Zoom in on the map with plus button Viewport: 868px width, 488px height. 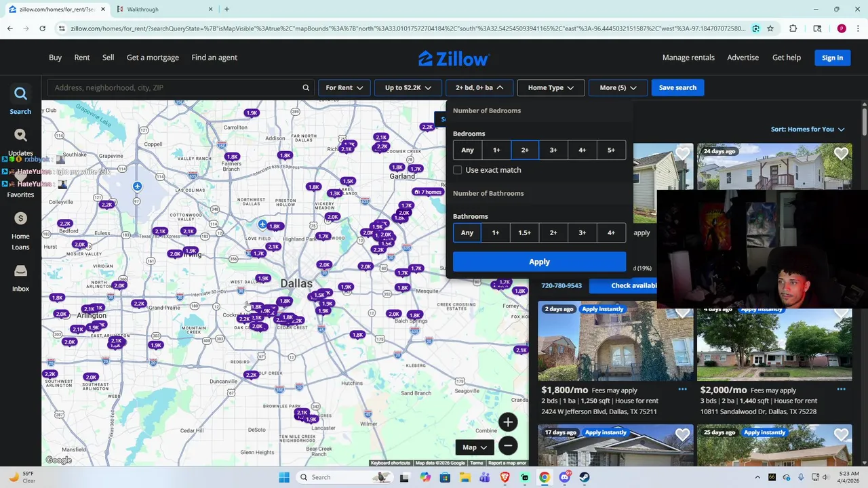coord(508,422)
